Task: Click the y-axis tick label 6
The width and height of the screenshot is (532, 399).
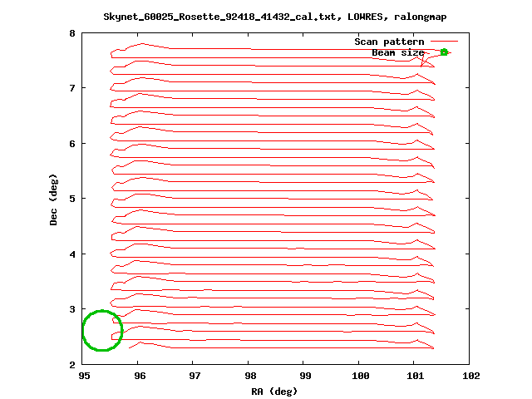Action: click(x=72, y=144)
